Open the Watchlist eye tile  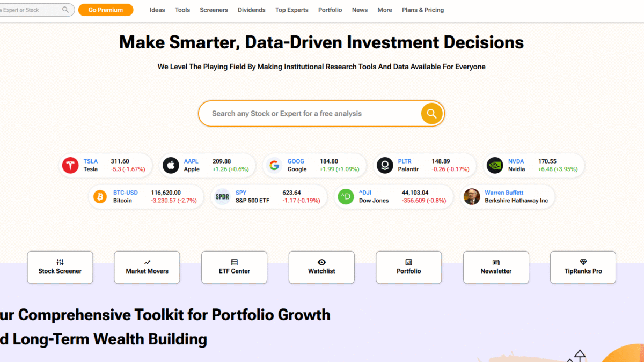click(x=321, y=267)
